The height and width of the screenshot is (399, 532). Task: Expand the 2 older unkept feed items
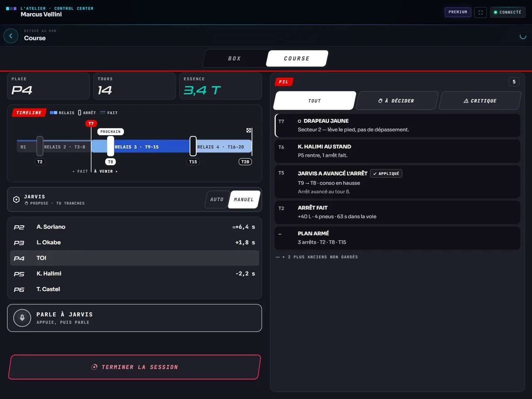pyautogui.click(x=317, y=257)
